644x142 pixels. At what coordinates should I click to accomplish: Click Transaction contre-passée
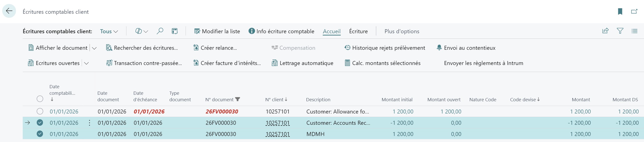pyautogui.click(x=144, y=63)
